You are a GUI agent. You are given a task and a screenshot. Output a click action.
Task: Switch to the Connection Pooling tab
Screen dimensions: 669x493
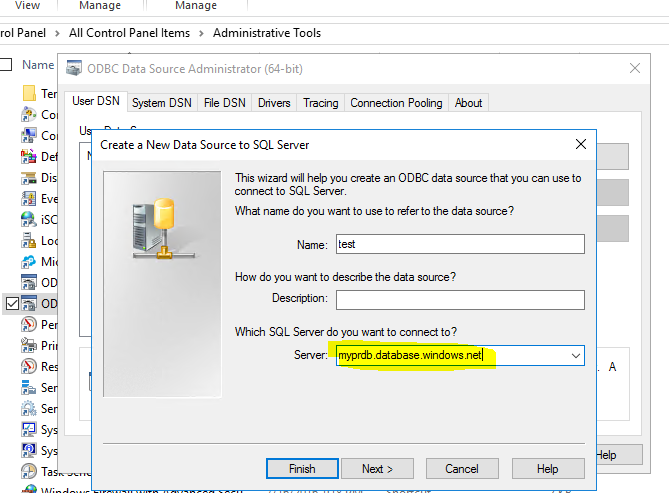(x=396, y=103)
